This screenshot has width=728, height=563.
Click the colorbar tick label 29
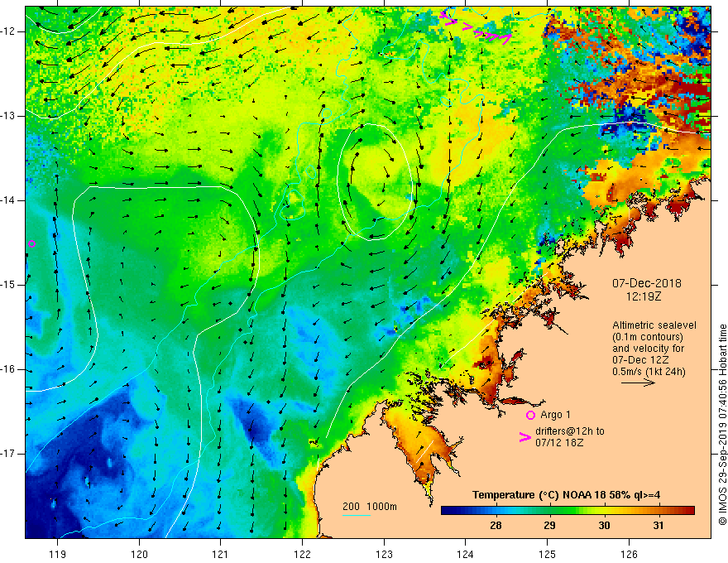pos(549,526)
